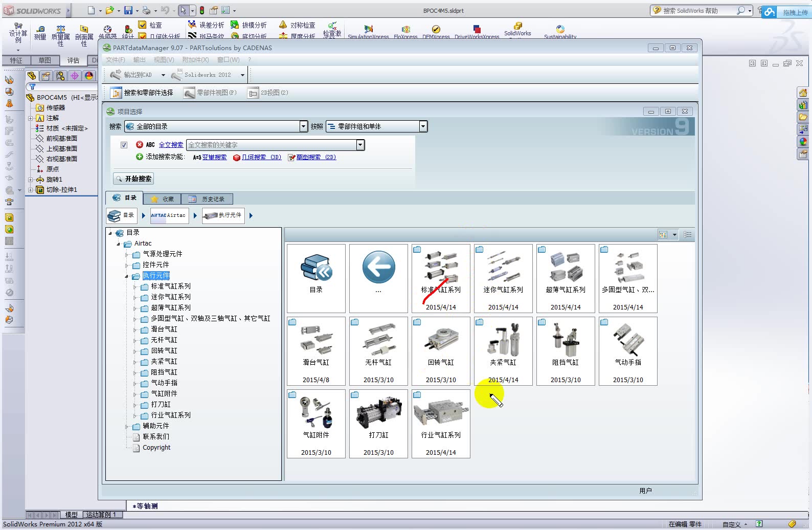This screenshot has width=812, height=530.
Task: Select 前视基准面 in feature tree
Action: point(62,139)
